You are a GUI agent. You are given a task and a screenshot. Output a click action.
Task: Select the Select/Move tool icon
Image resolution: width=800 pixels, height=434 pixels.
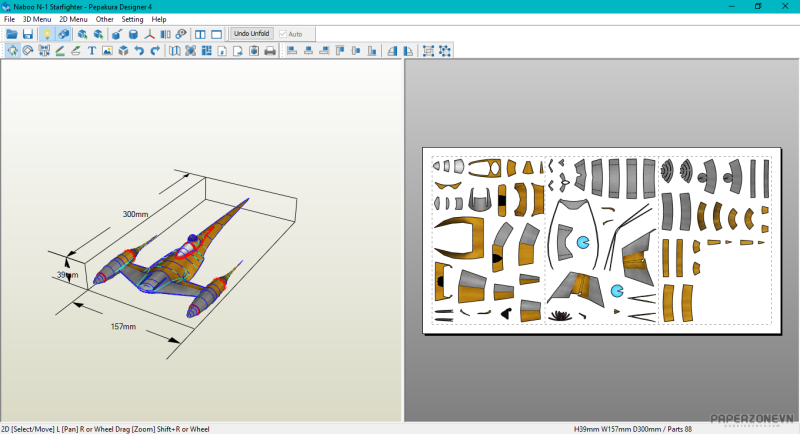12,50
